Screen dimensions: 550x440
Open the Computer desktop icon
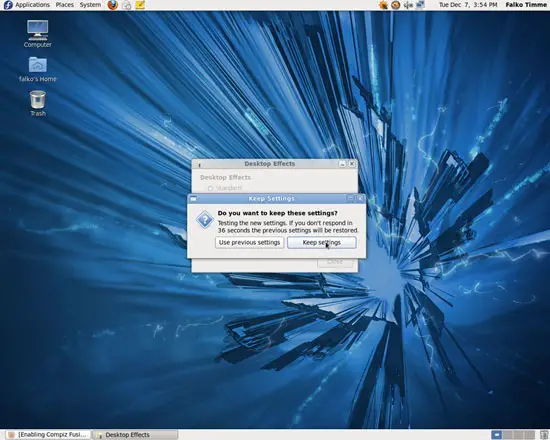click(38, 34)
